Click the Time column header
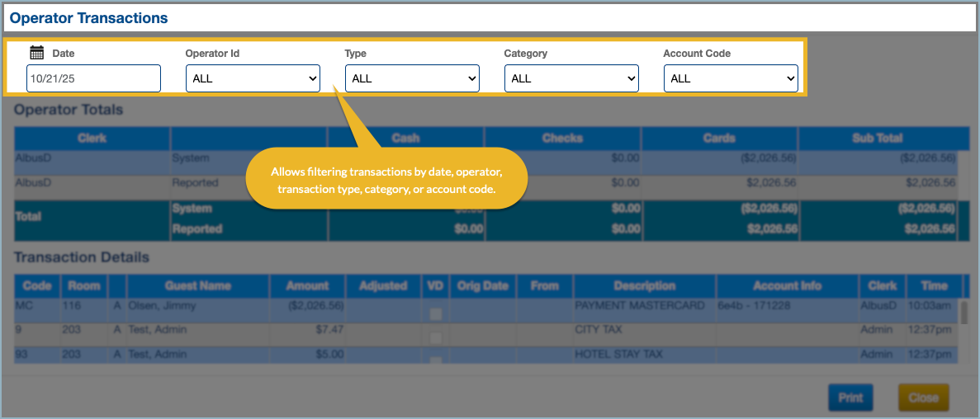The height and width of the screenshot is (419, 980). coord(934,286)
